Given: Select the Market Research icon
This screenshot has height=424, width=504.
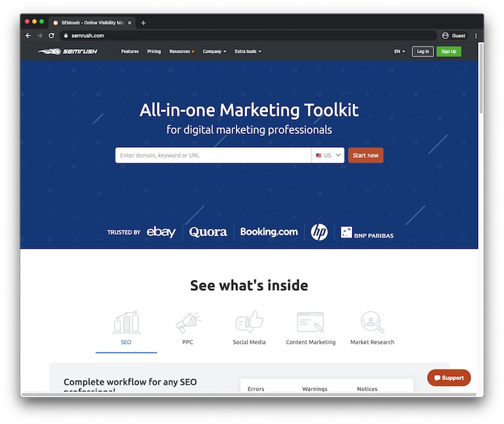Looking at the screenshot, I should click(372, 323).
